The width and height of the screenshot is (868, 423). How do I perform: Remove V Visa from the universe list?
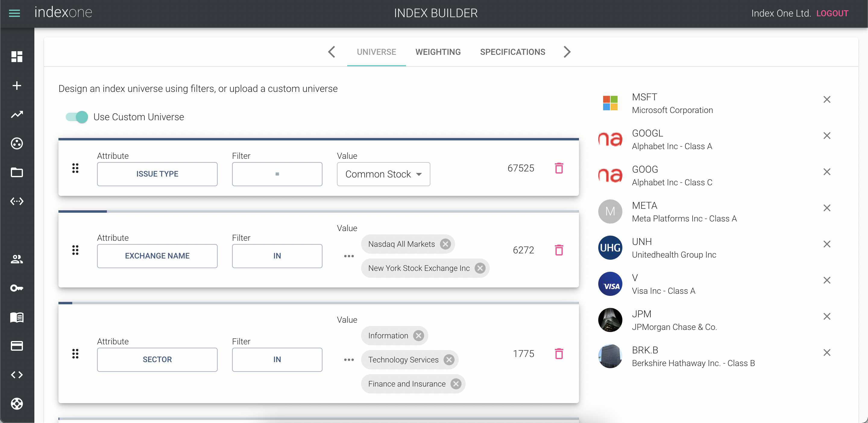(827, 280)
